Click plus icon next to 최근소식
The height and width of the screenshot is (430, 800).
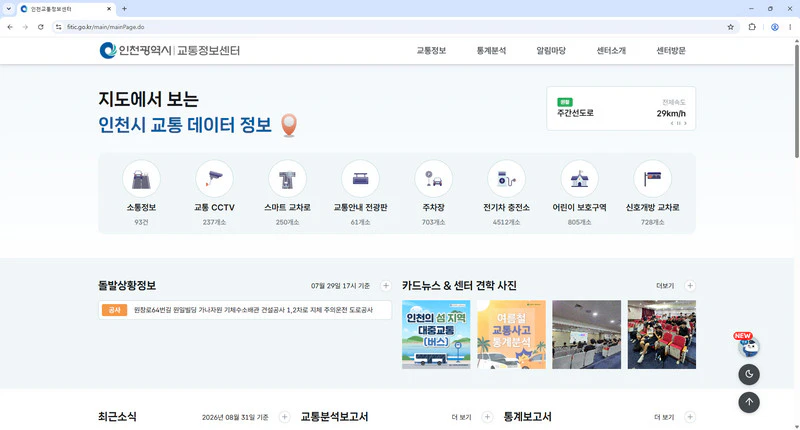[x=284, y=417]
